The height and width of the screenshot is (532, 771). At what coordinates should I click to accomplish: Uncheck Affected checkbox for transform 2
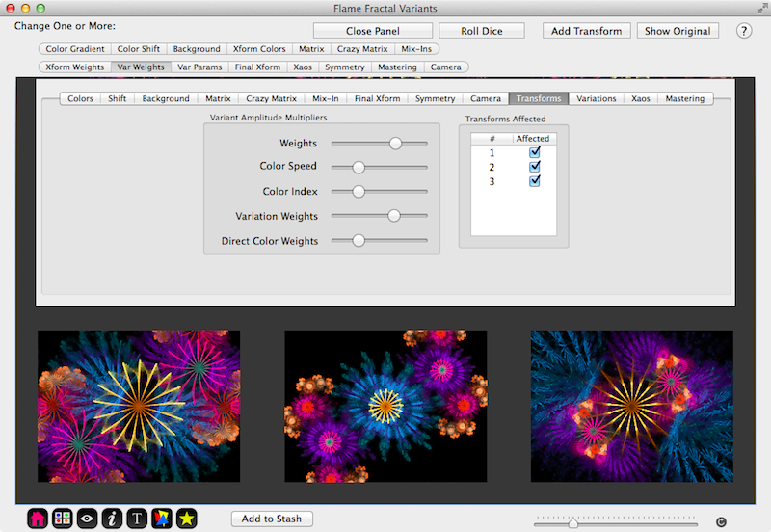coord(535,167)
